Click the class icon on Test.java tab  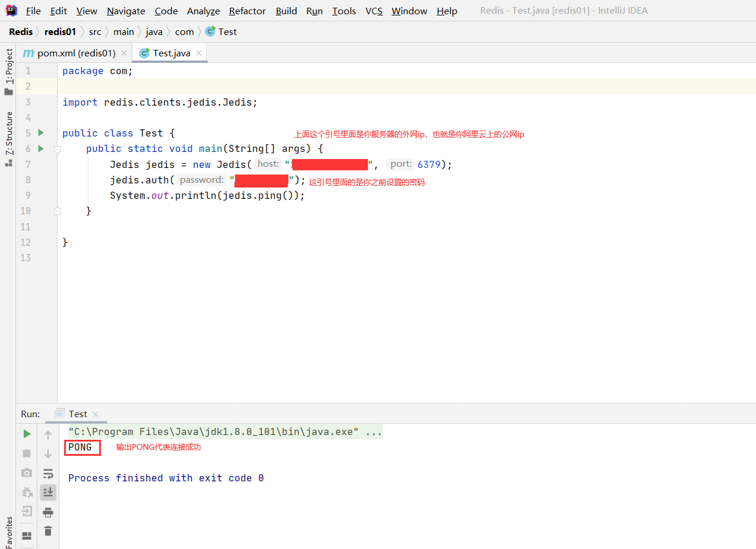tap(144, 53)
